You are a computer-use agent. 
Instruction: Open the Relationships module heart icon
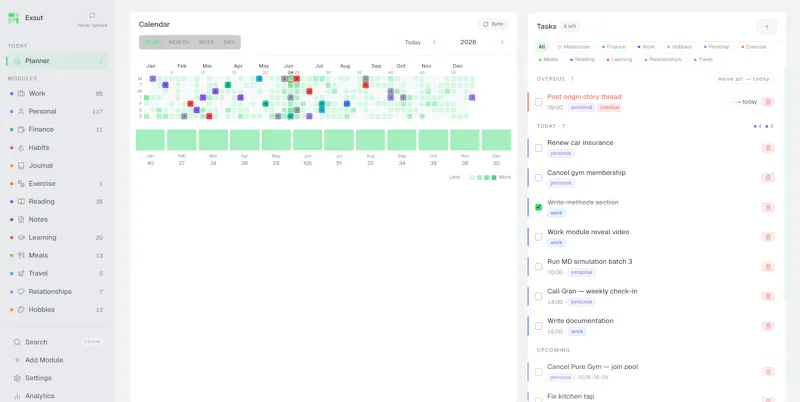click(x=21, y=292)
